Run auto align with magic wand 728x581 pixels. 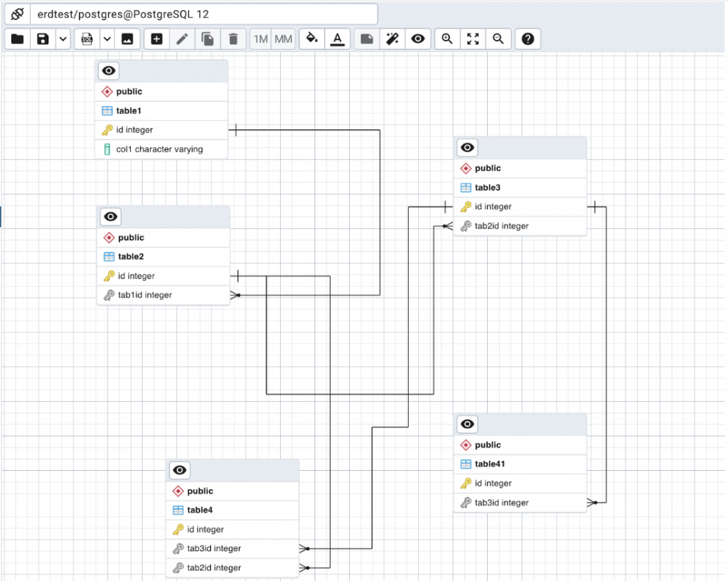[392, 39]
